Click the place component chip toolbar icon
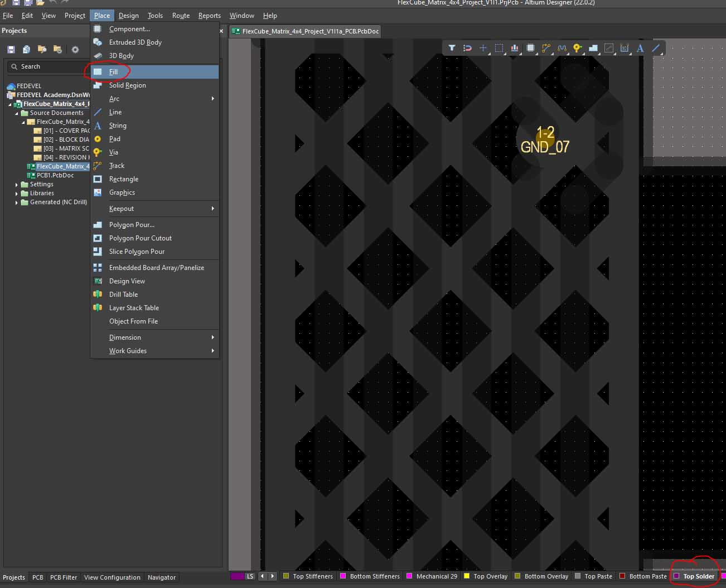 pos(530,48)
